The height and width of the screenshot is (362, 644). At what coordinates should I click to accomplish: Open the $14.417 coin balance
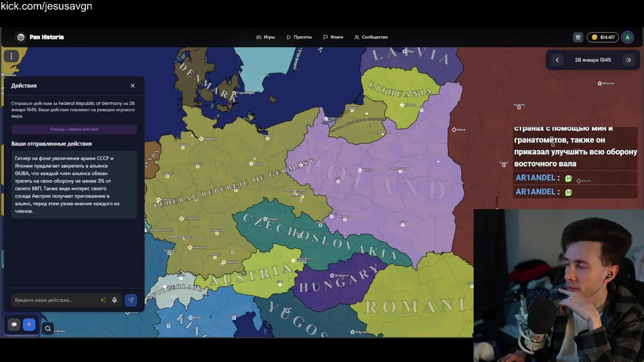603,37
